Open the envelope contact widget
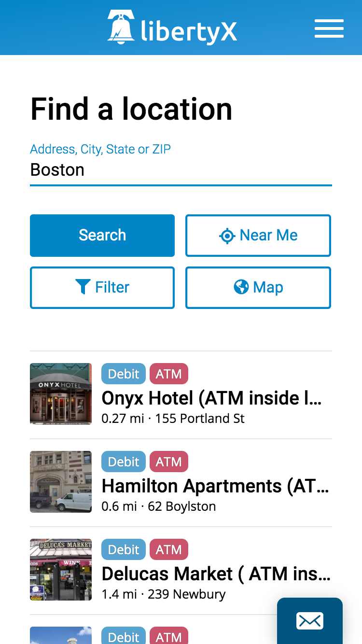The width and height of the screenshot is (362, 644). click(309, 621)
